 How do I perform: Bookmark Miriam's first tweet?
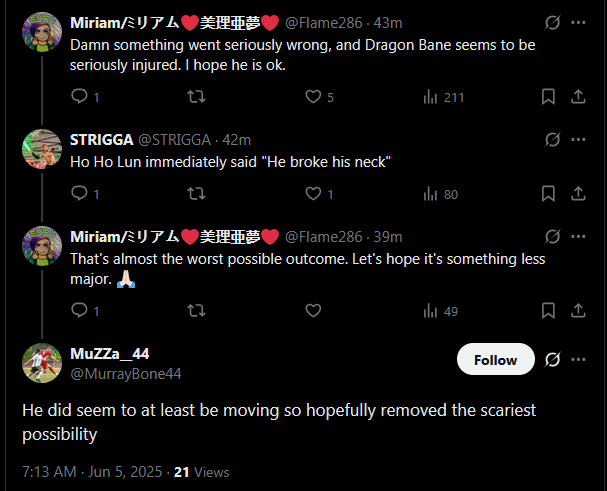point(548,97)
